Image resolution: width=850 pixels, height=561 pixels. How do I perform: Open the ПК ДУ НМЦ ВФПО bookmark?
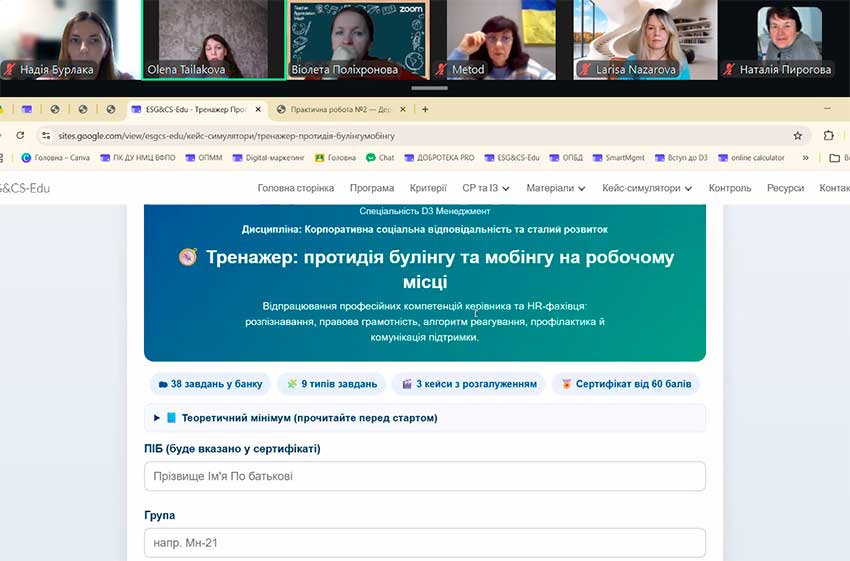[138, 158]
